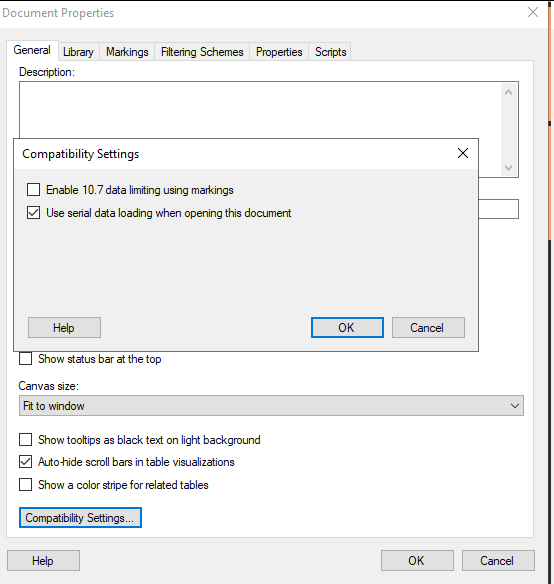Viewport: 554px width, 584px height.
Task: Uncheck Use serial data loading option
Action: pos(34,213)
